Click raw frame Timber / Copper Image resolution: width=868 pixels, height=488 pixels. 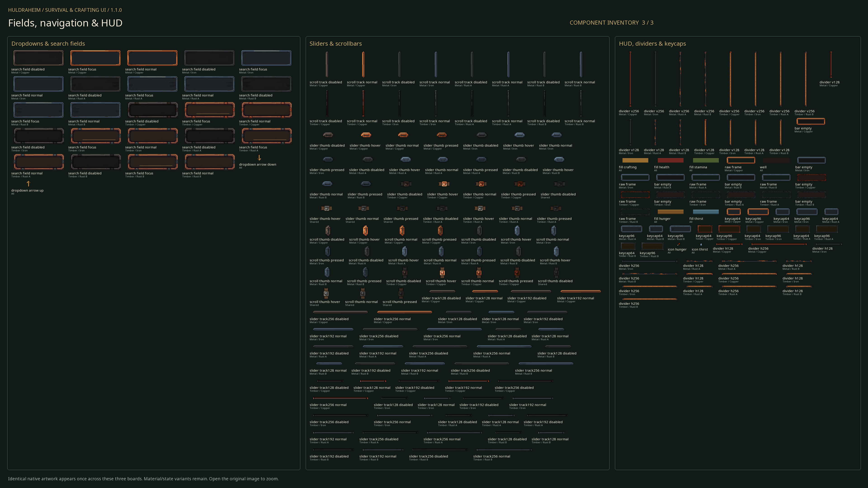635,195
